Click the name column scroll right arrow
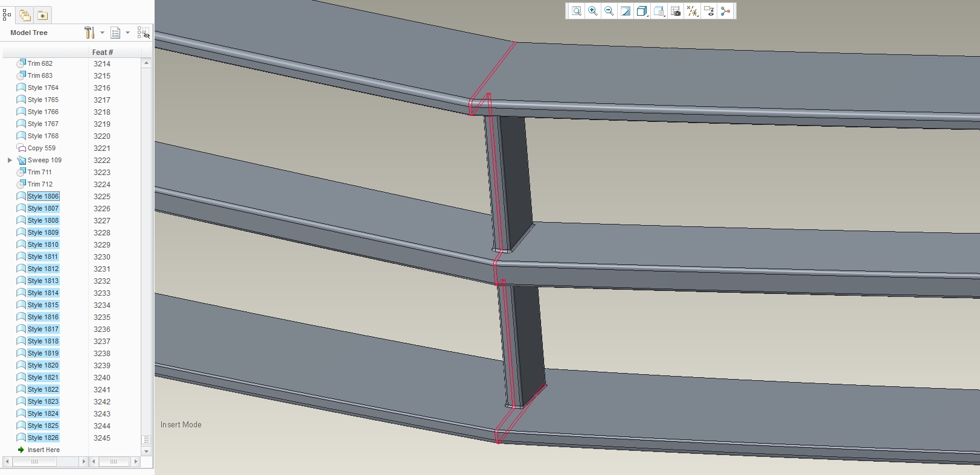The width and height of the screenshot is (980, 475). pos(84,461)
